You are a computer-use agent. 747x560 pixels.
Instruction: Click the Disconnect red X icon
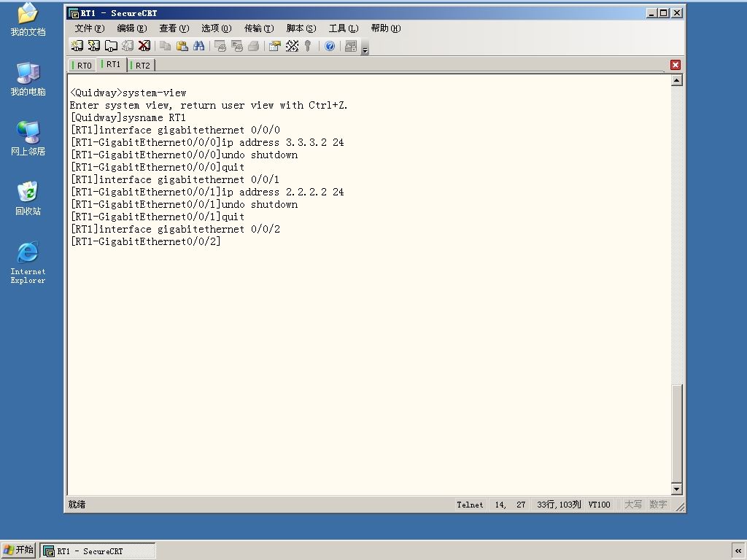point(144,46)
